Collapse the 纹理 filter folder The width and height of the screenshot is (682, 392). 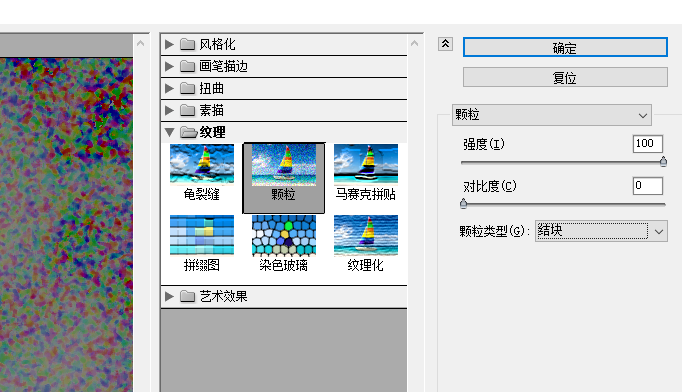169,132
